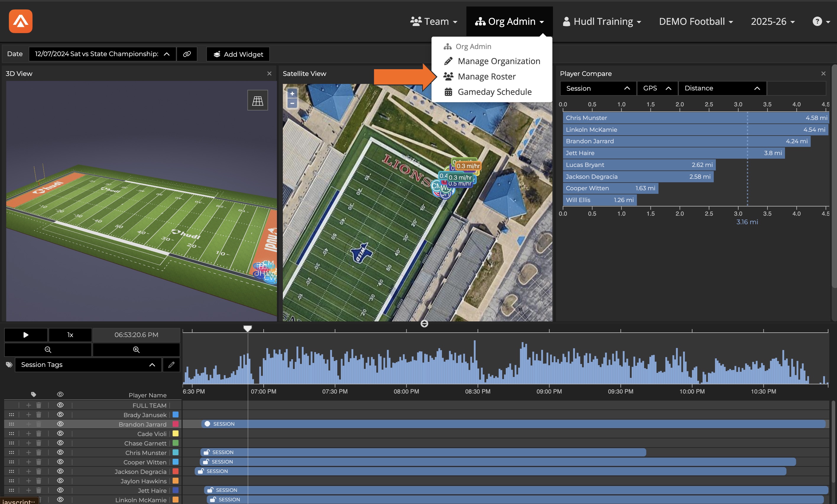Zoom in on the satellite map
Image resolution: width=837 pixels, height=504 pixels.
tap(292, 93)
